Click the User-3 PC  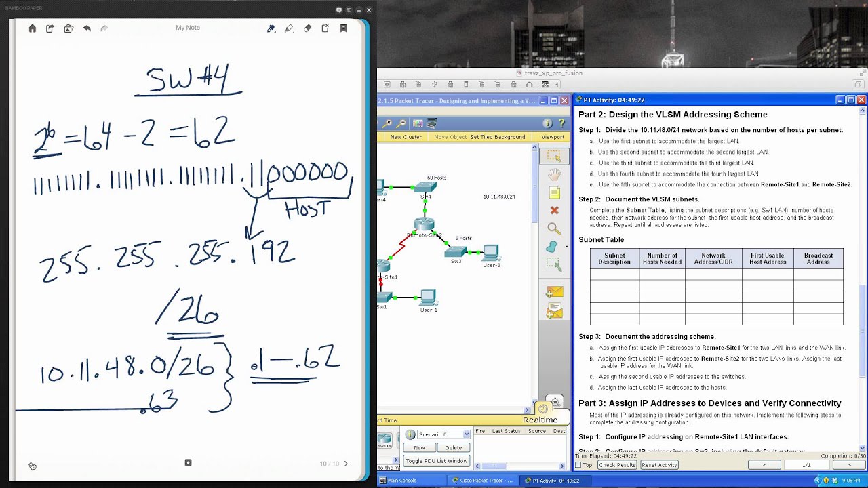(x=491, y=252)
